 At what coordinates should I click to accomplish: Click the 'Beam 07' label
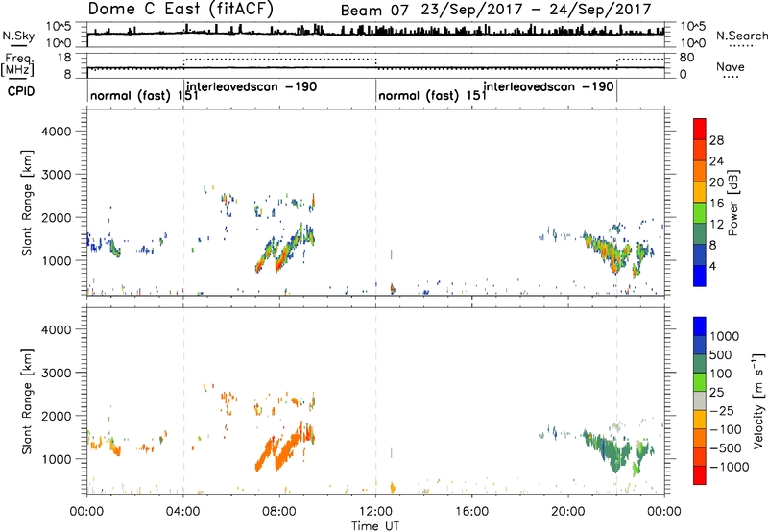coord(374,11)
